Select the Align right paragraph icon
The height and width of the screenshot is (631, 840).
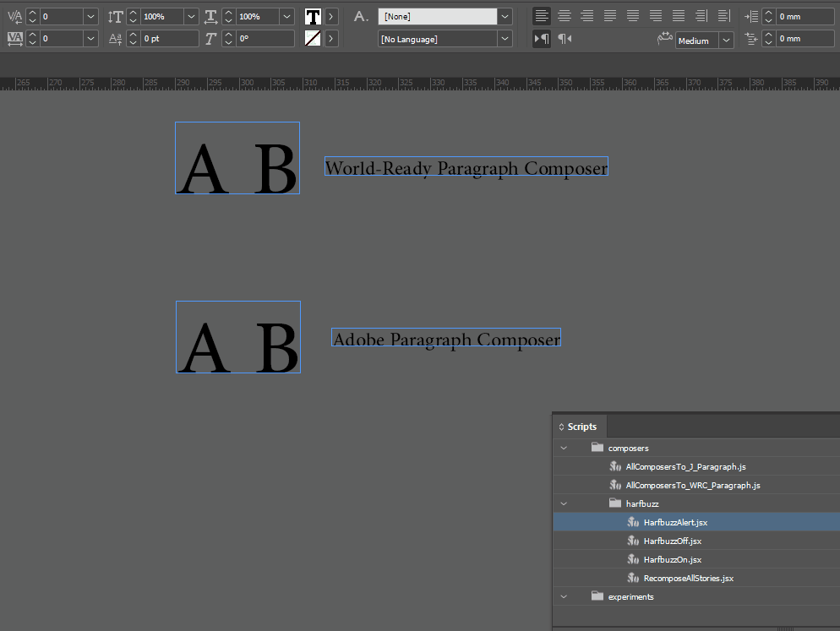pyautogui.click(x=586, y=16)
